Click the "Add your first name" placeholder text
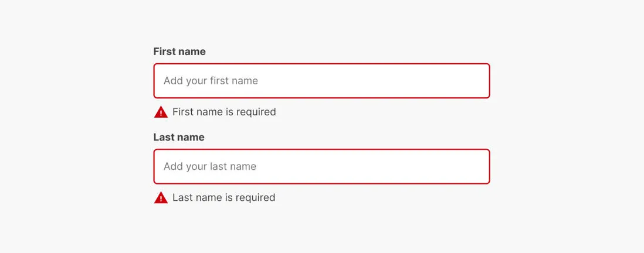This screenshot has height=253, width=644. click(x=211, y=81)
